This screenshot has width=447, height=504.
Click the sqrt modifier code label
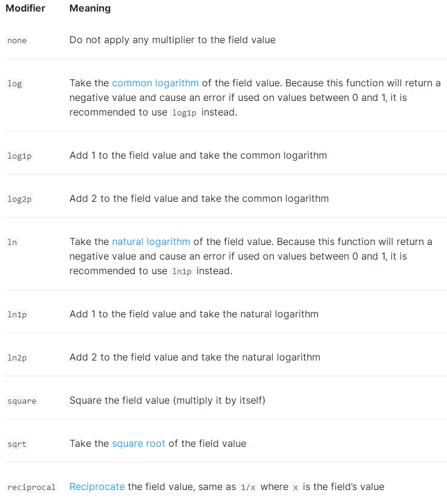17,444
